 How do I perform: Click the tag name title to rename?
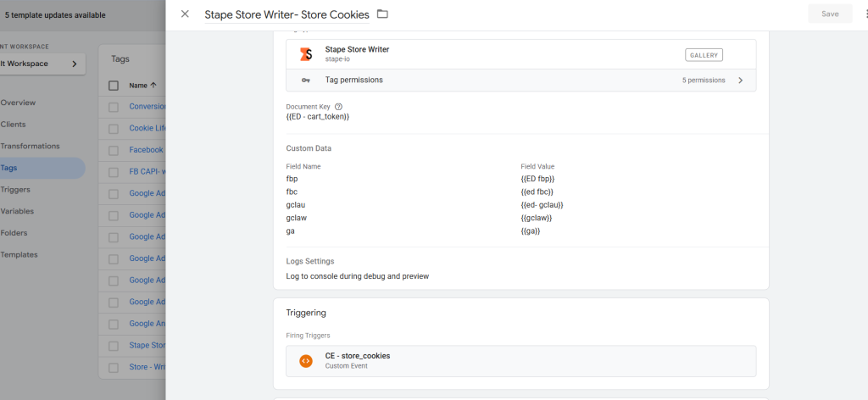[287, 14]
